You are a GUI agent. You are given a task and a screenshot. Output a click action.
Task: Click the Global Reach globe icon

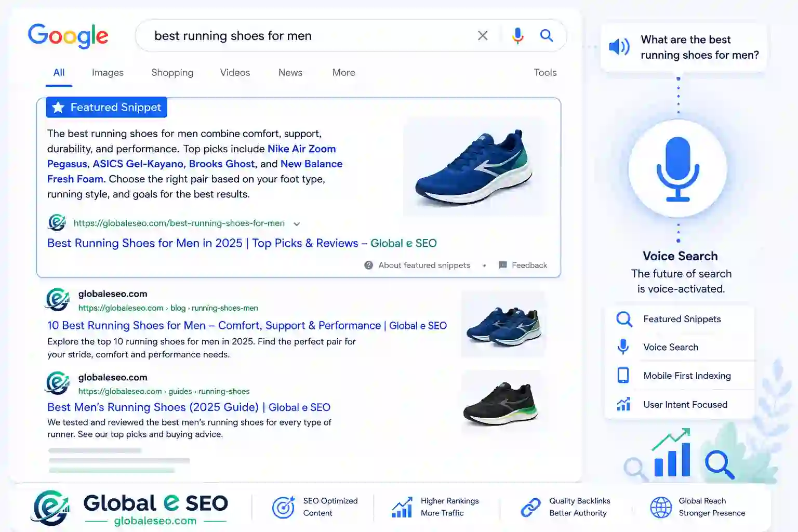pyautogui.click(x=661, y=507)
